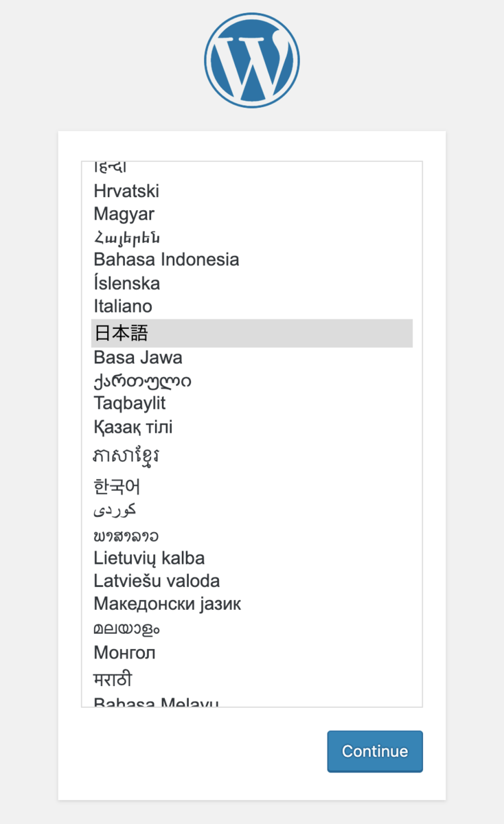Select Íslenska from the list
Image resolution: width=504 pixels, height=824 pixels.
tap(252, 283)
